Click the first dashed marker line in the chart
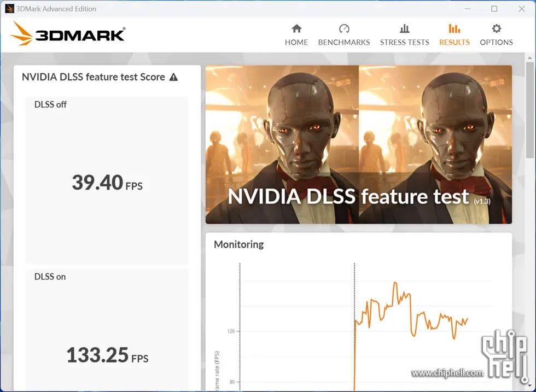Screen dimensions: 536x392 [x=240, y=326]
